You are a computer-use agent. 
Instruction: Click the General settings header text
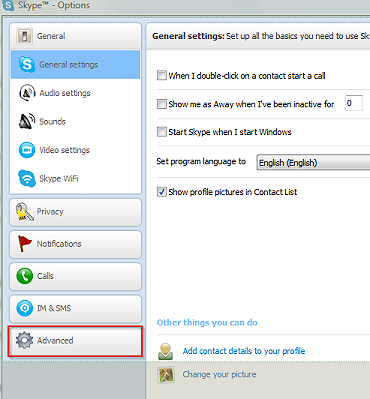[188, 36]
